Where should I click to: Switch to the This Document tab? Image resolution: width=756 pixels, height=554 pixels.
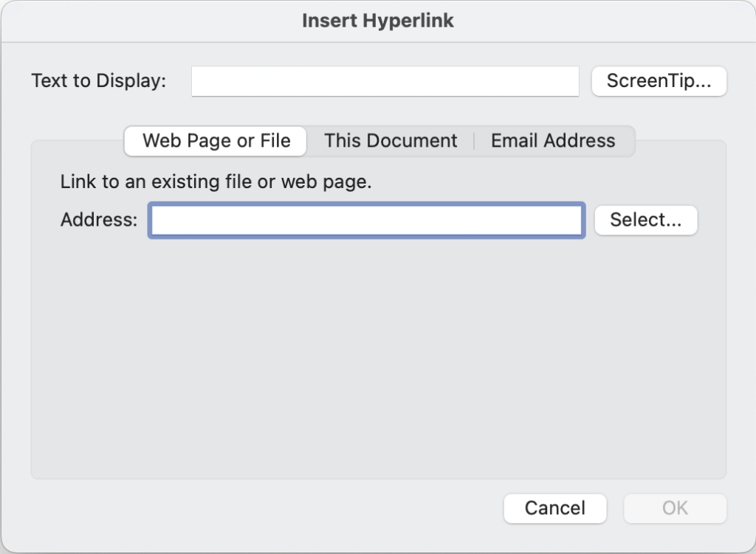(x=391, y=141)
